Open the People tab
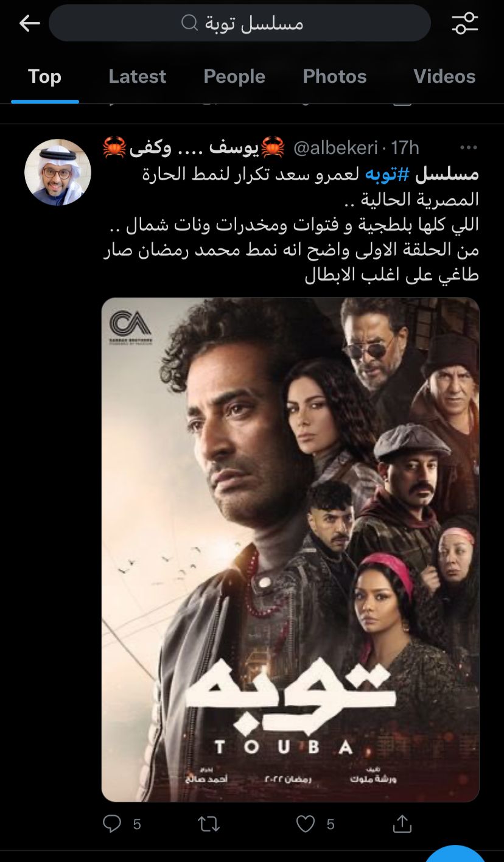The height and width of the screenshot is (862, 504). click(x=234, y=77)
